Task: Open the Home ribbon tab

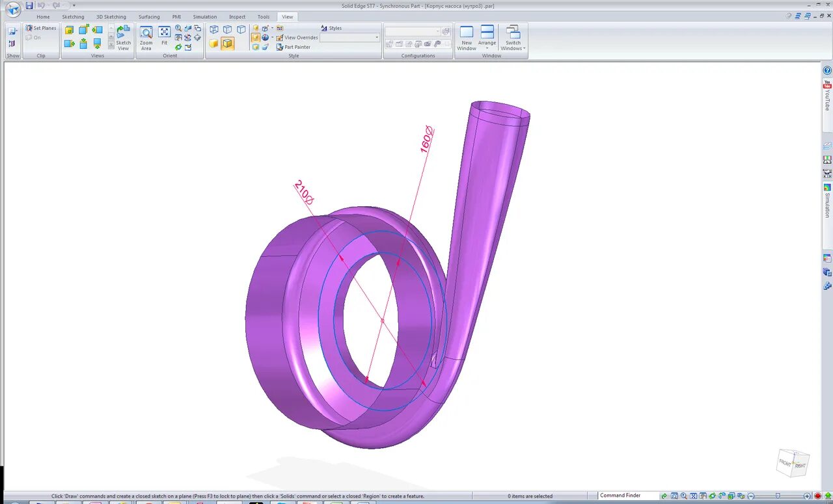Action: point(43,17)
